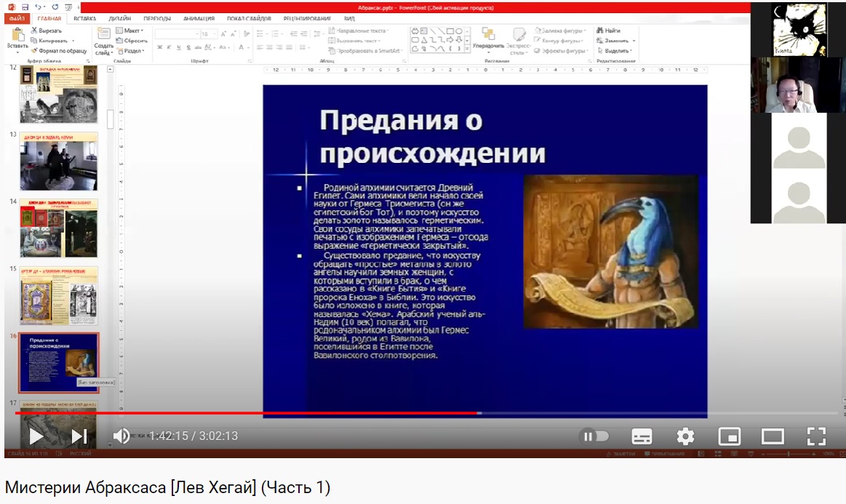Click Преобразовать в SmartArt icon
Image resolution: width=846 pixels, height=504 pixels.
click(332, 51)
